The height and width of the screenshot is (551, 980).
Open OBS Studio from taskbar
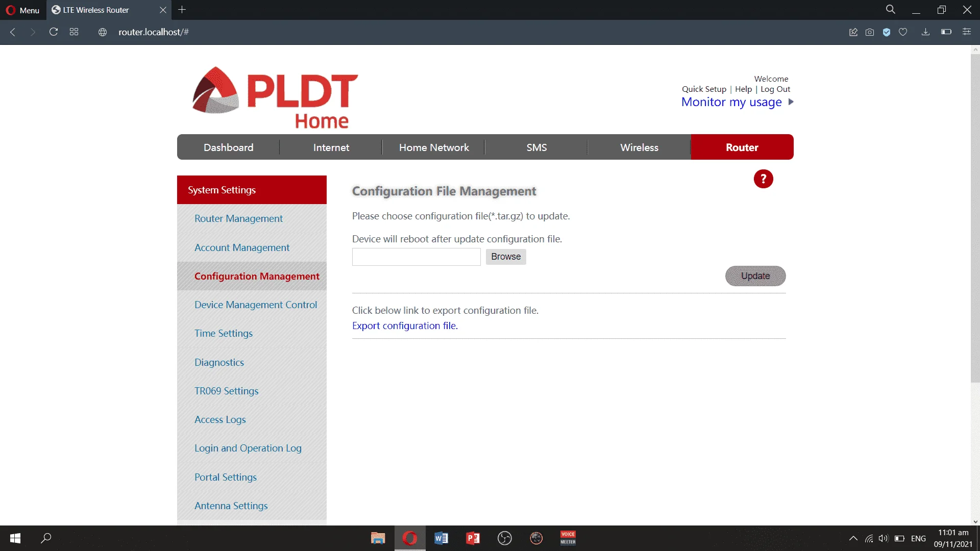coord(505,538)
